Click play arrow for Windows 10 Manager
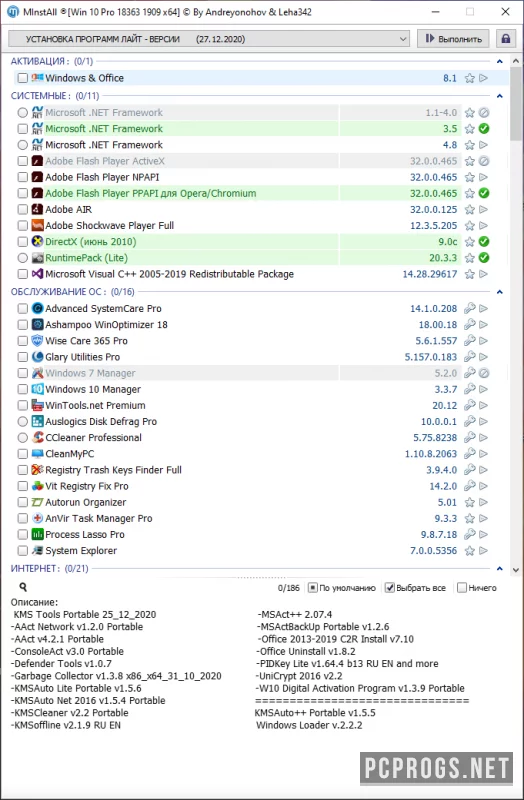 [x=484, y=389]
